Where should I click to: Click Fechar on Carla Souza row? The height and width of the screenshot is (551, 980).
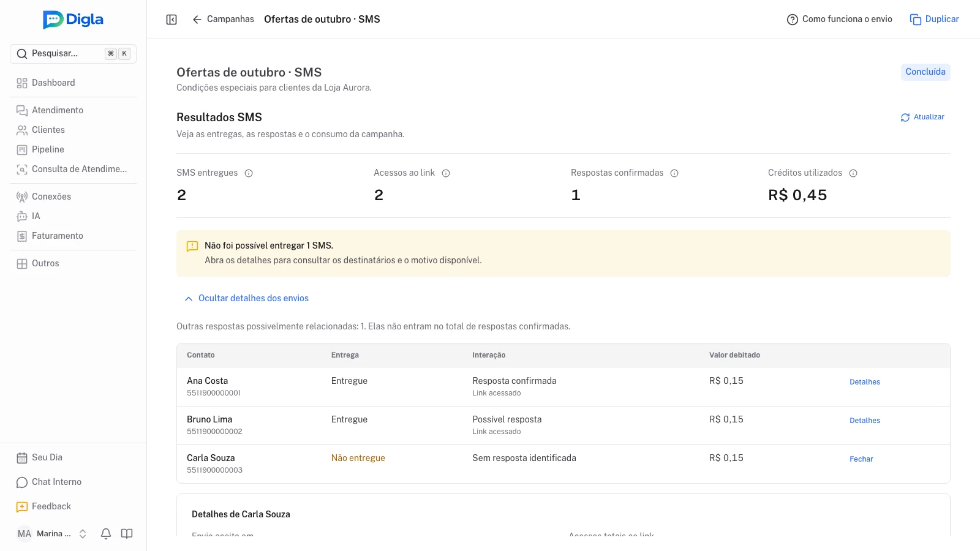pyautogui.click(x=861, y=459)
